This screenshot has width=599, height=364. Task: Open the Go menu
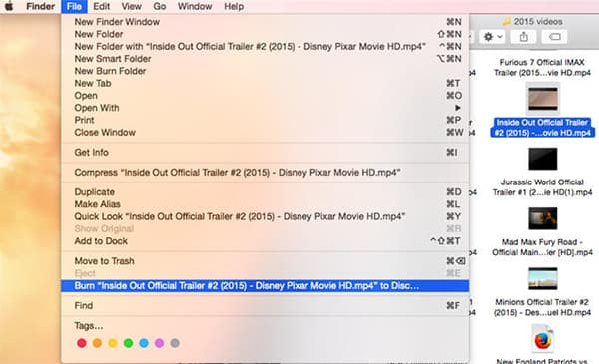pyautogui.click(x=160, y=7)
